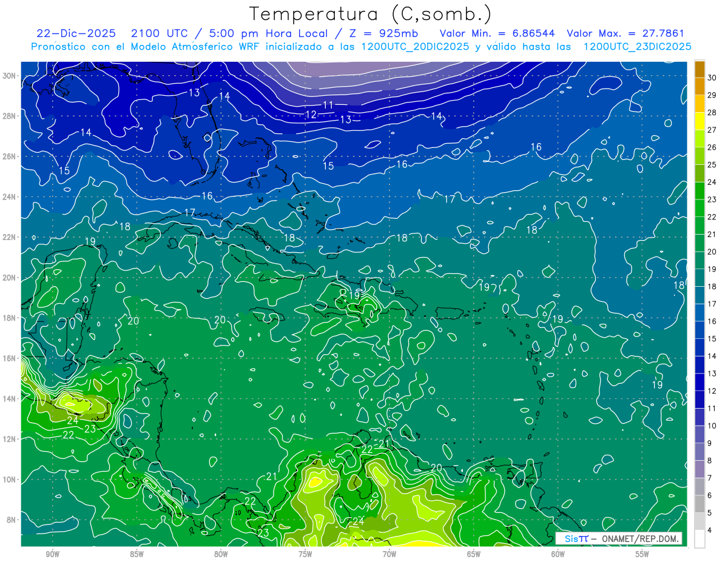Click the colorbar scale label '29'
Screen dimensions: 728x562
pyautogui.click(x=712, y=95)
